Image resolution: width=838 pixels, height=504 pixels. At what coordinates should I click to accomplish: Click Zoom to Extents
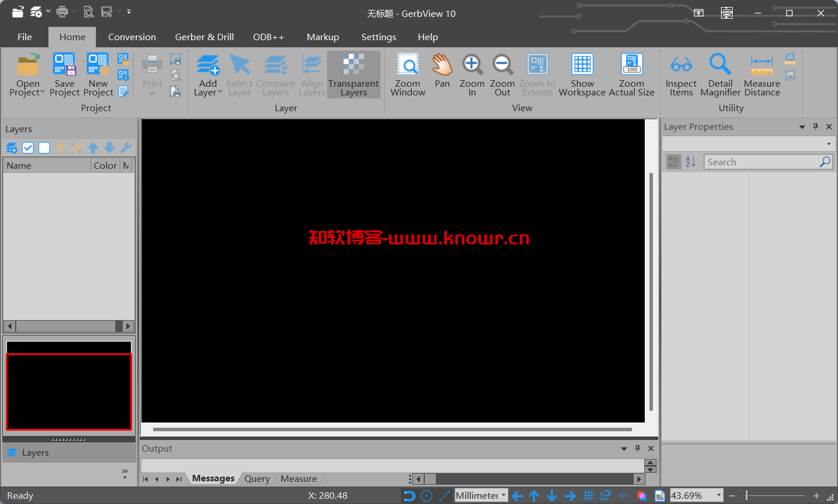tap(537, 74)
